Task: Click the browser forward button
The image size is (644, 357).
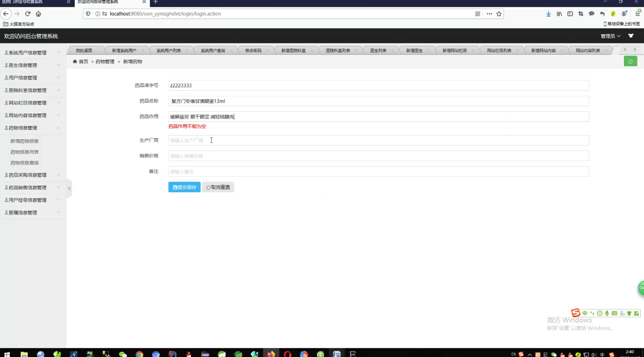Action: 17,14
